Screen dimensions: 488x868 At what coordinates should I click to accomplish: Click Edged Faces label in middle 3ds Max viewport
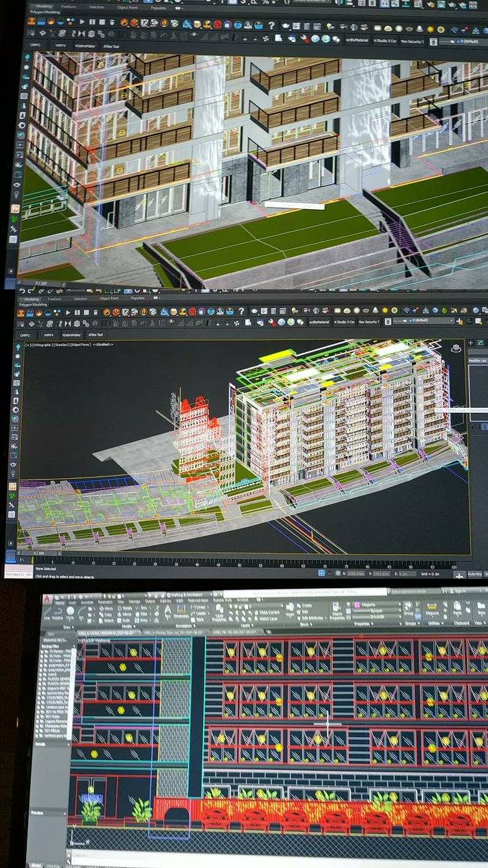81,345
